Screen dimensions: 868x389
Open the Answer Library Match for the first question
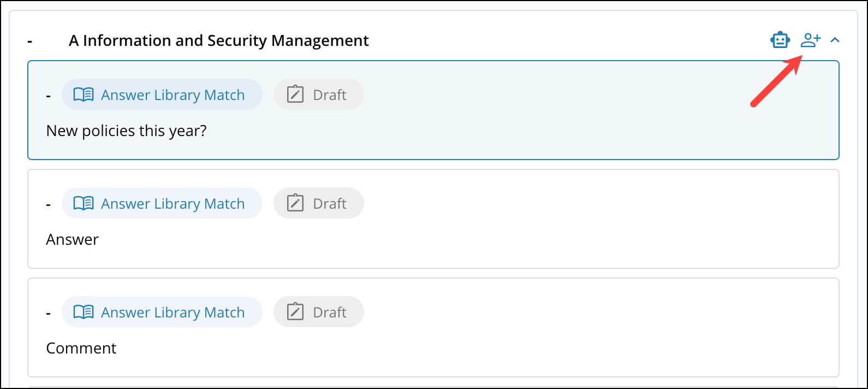click(x=162, y=94)
